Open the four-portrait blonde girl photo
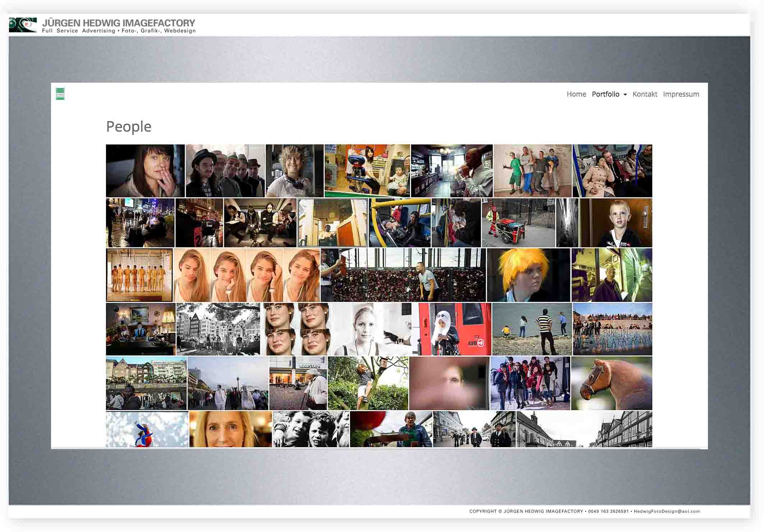This screenshot has height=532, width=764. (x=247, y=275)
